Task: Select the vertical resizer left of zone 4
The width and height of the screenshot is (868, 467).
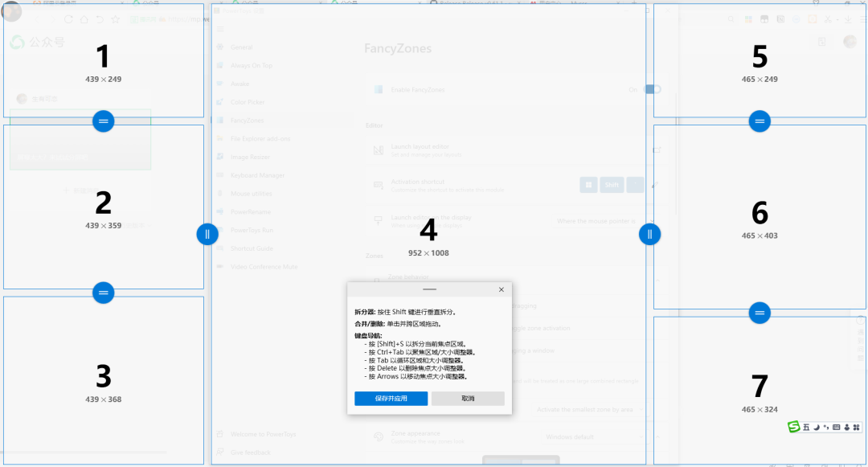Action: tap(207, 235)
